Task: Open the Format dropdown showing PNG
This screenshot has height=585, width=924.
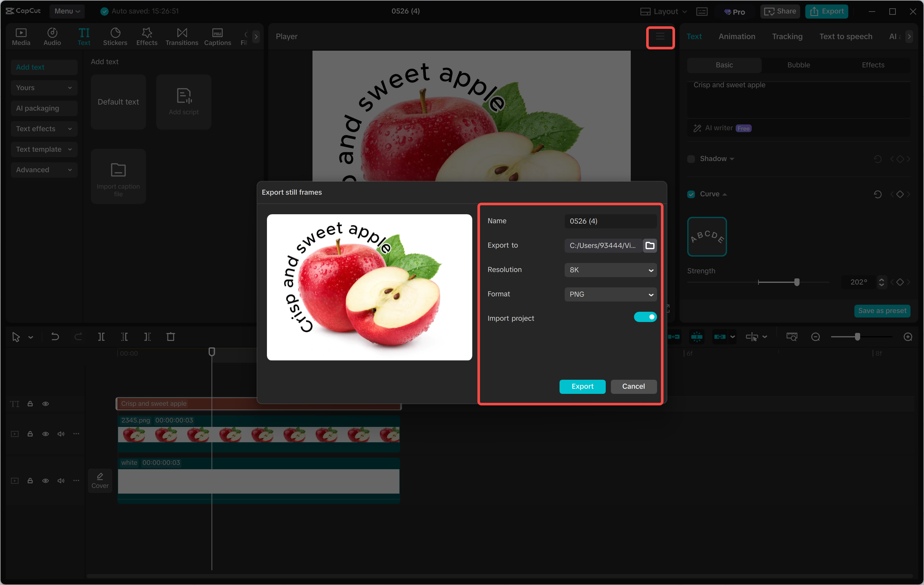Action: [610, 294]
